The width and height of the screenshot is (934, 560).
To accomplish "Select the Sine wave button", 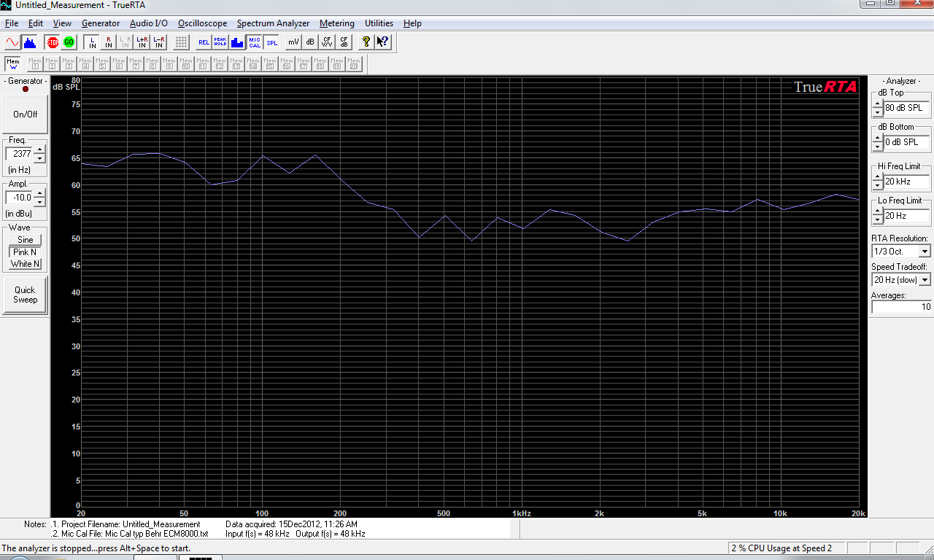I will pos(26,240).
